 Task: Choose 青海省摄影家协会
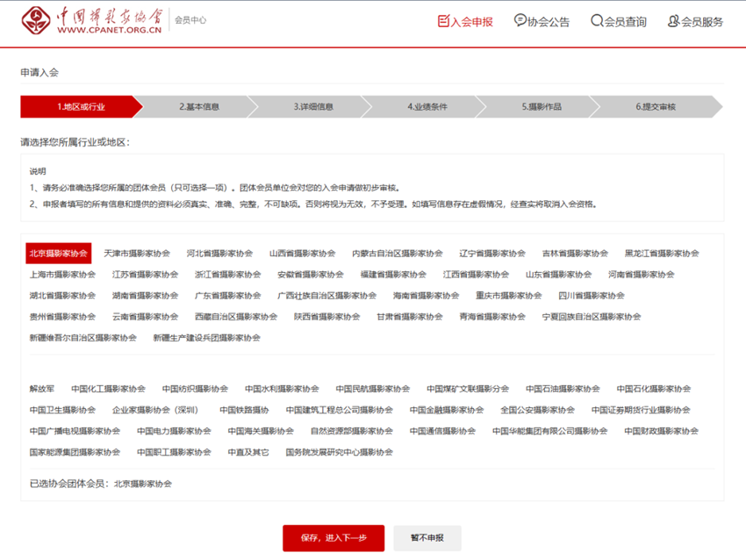(493, 317)
